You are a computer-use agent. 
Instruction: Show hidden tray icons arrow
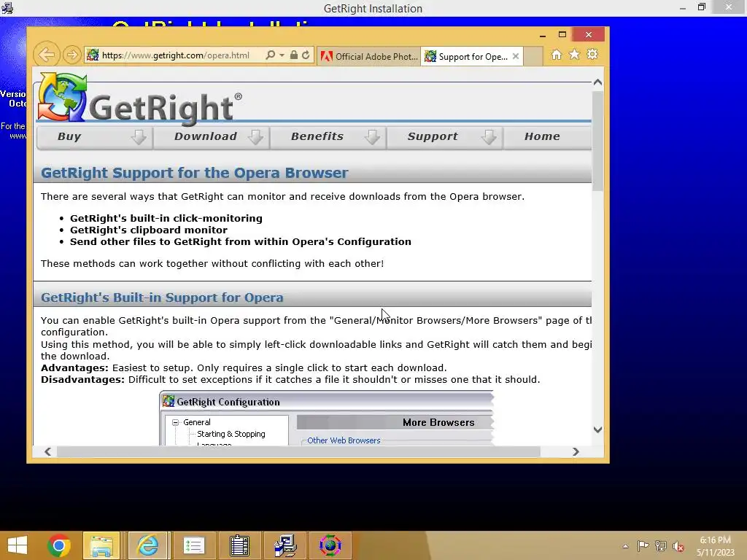(x=625, y=546)
